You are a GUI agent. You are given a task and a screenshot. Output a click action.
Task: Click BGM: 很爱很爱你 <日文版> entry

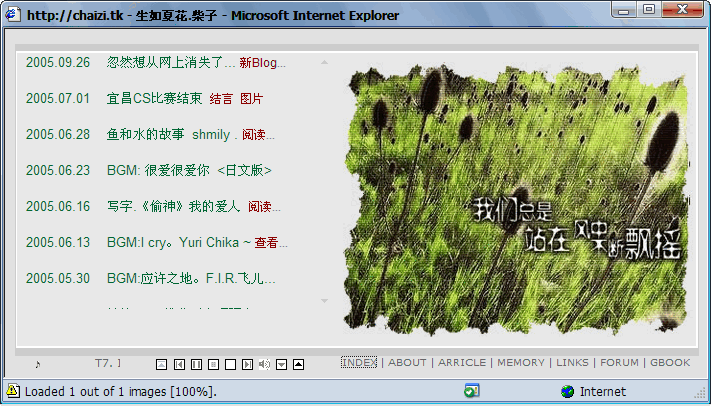coord(189,171)
